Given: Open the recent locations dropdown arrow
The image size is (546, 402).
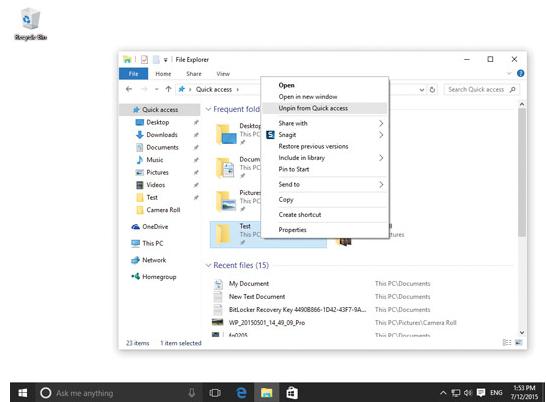Looking at the screenshot, I should [x=156, y=90].
